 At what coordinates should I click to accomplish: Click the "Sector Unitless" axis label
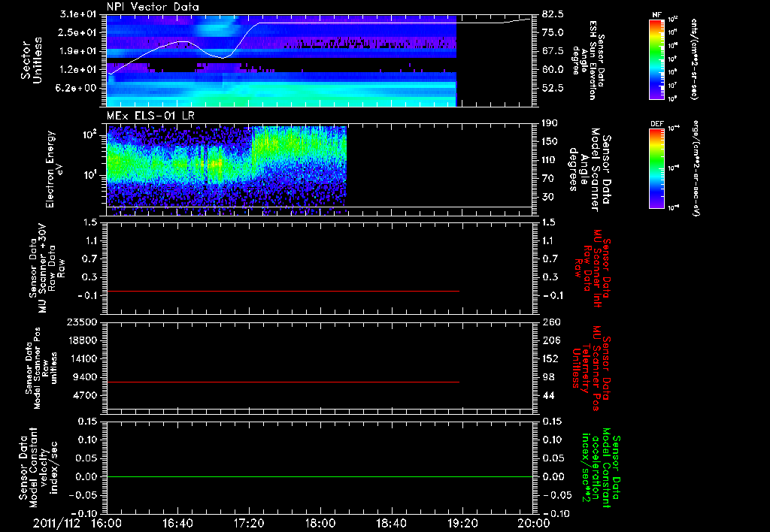click(32, 60)
